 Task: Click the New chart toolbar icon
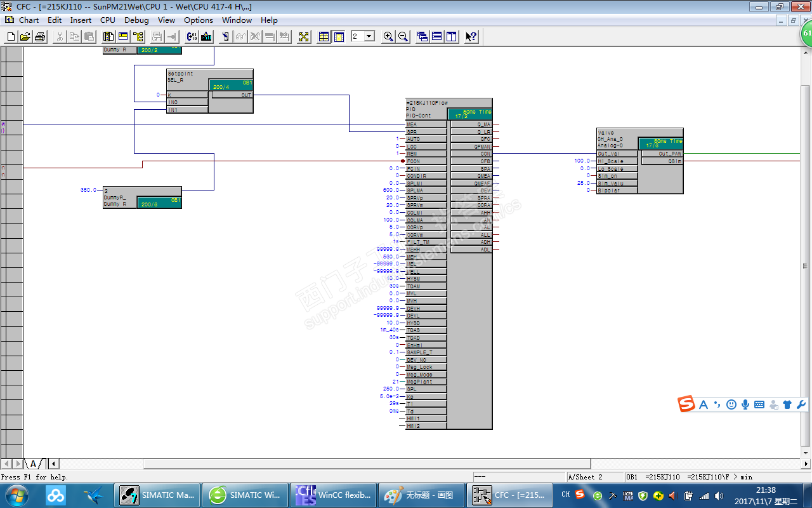click(x=11, y=37)
